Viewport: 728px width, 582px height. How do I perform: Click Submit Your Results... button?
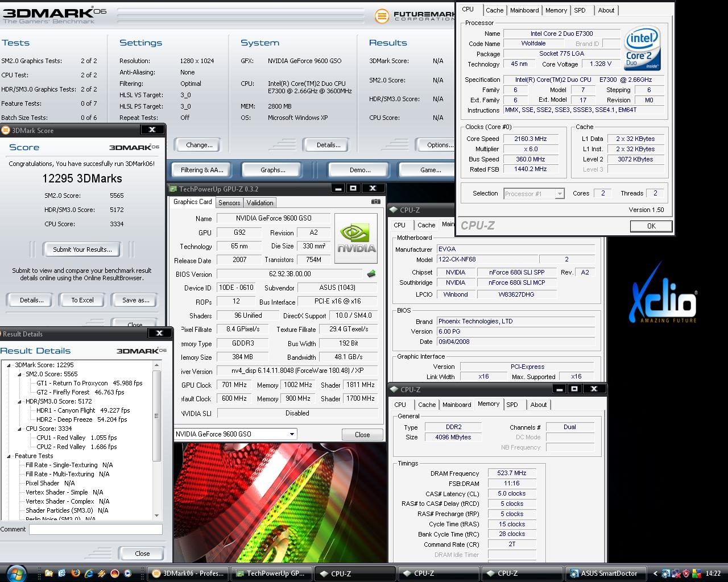(x=82, y=250)
